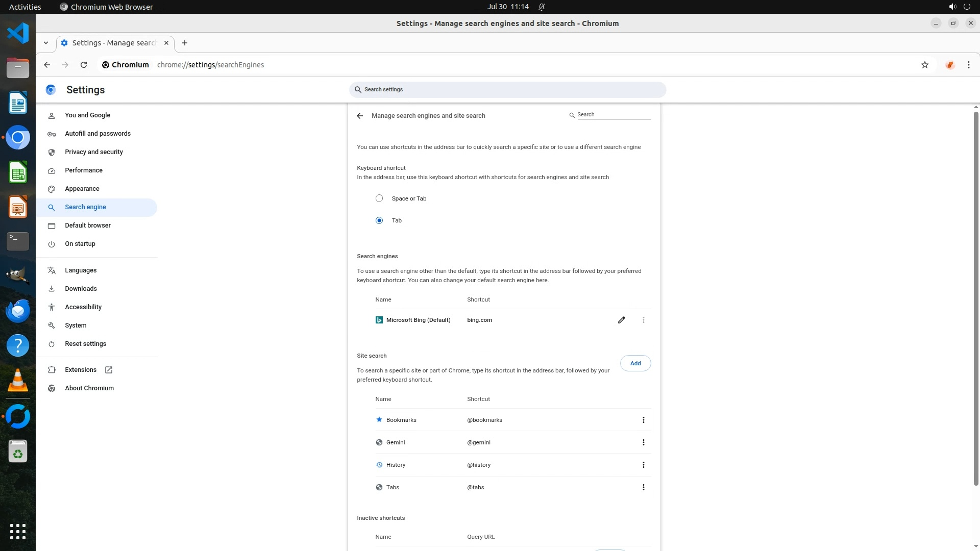Open more actions for the Gemini shortcut
The image size is (980, 551).
[643, 442]
